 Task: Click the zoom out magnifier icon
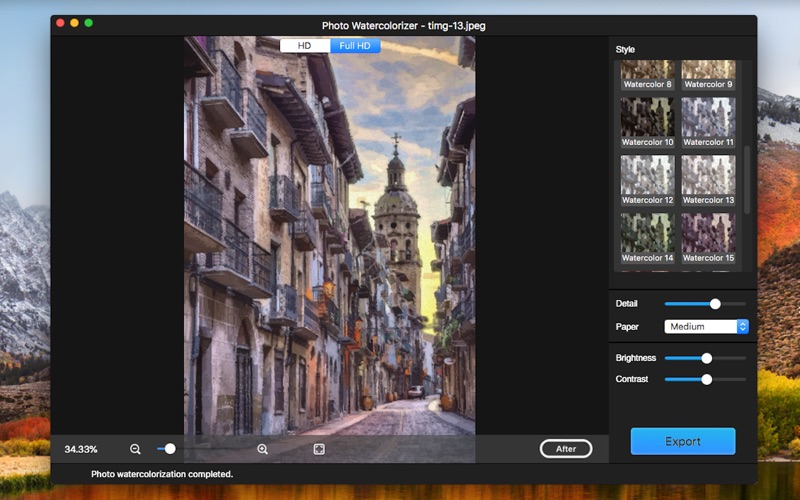click(135, 449)
